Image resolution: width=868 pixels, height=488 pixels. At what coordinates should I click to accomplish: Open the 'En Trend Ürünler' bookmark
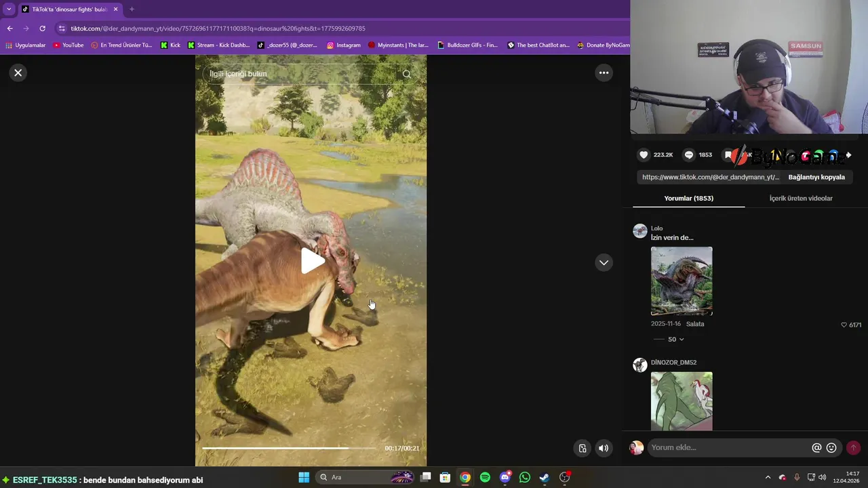(x=121, y=45)
